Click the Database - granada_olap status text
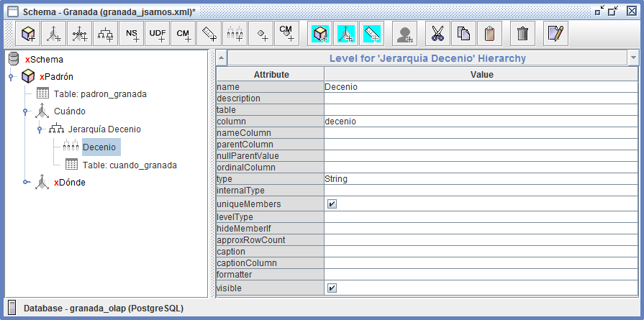Viewport: 644px width, 320px height. [x=104, y=308]
